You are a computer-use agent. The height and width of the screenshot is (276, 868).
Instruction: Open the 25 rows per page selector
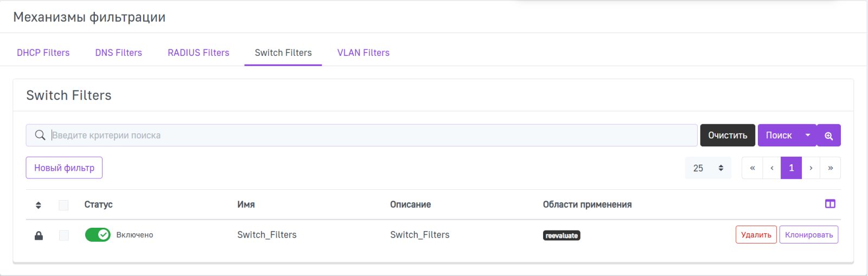tap(708, 168)
